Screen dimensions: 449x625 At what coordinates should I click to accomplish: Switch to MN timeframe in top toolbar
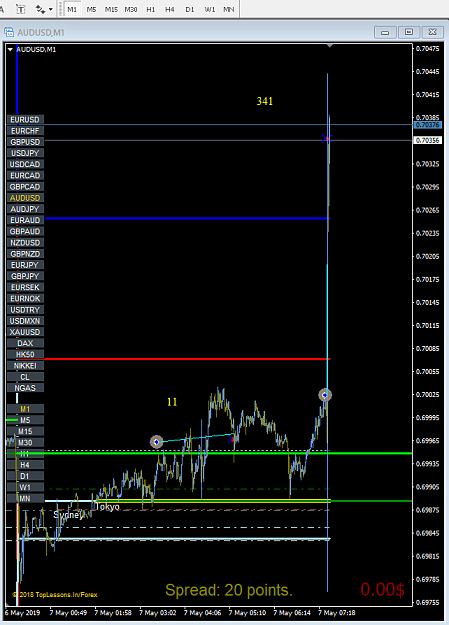click(228, 9)
